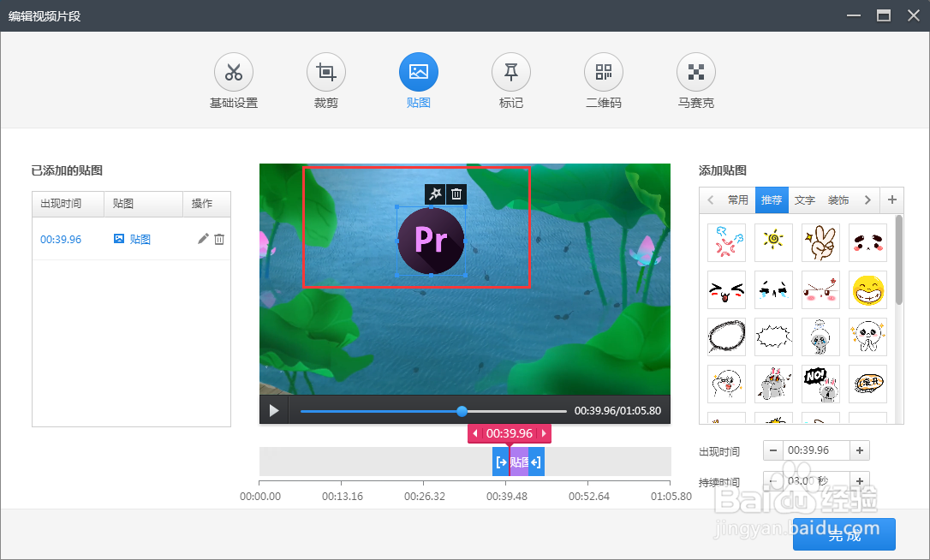
Task: Add the peace-sign hand sticker
Action: click(x=821, y=242)
